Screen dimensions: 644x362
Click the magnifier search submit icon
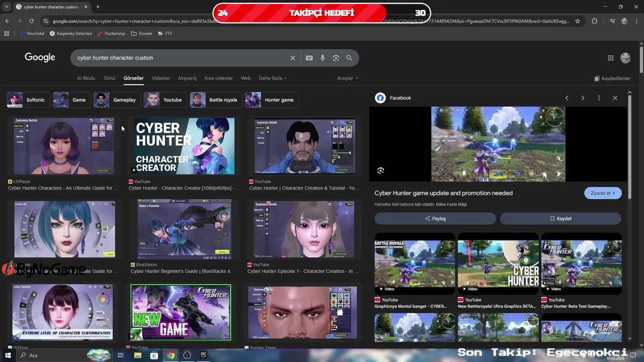click(349, 58)
